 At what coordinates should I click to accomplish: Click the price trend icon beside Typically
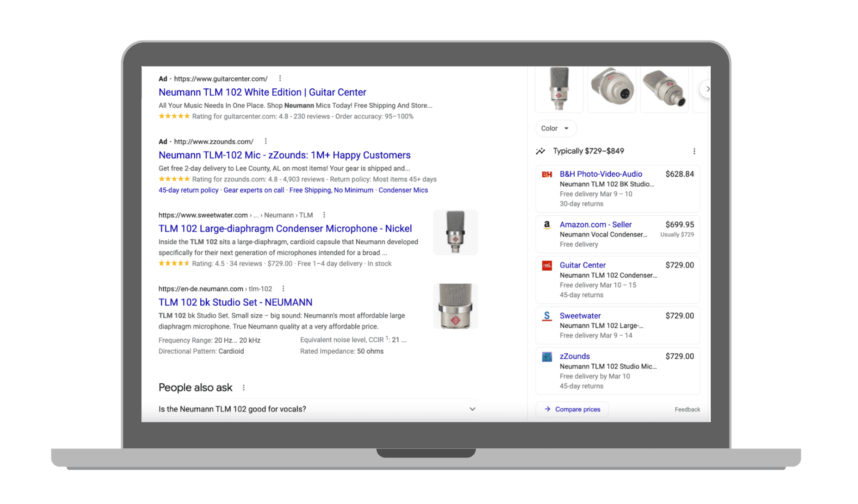click(541, 151)
